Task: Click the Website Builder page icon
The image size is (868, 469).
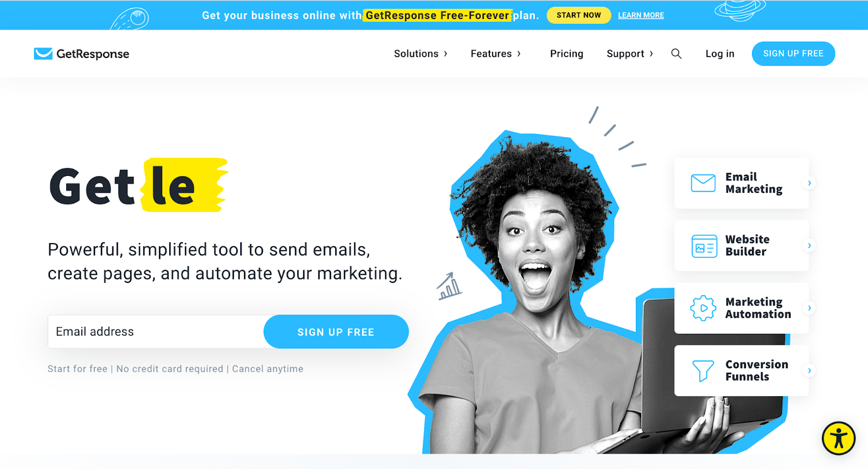Action: (x=704, y=246)
